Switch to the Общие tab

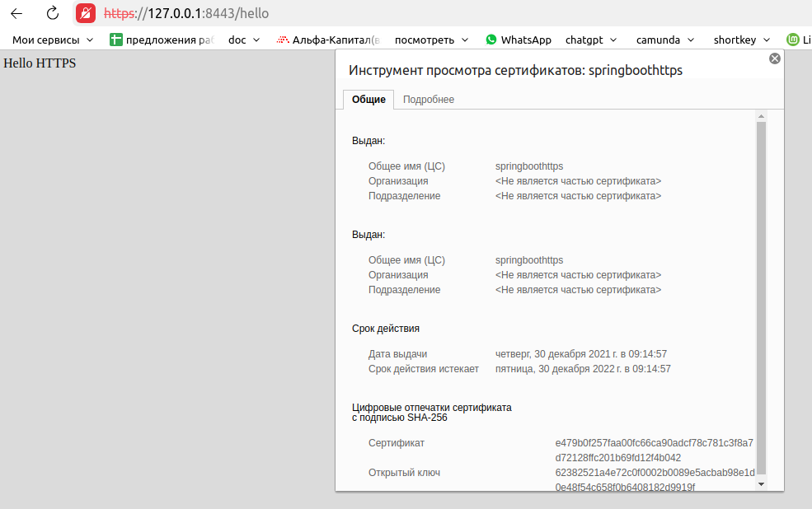click(368, 100)
